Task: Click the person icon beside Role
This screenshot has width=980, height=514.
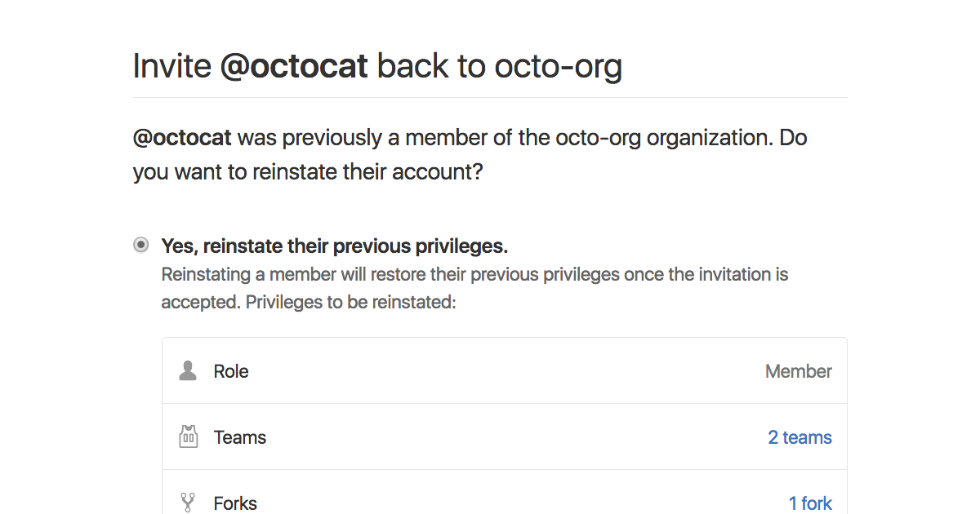Action: coord(187,370)
